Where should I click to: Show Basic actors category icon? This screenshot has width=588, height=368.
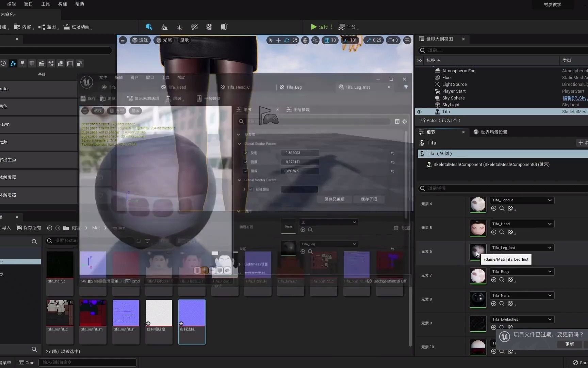[13, 63]
